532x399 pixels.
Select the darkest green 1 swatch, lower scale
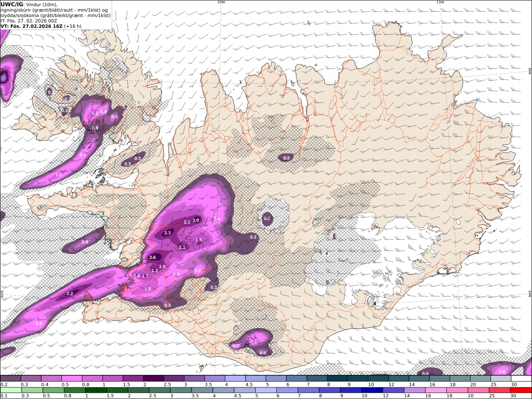[x=95, y=390]
